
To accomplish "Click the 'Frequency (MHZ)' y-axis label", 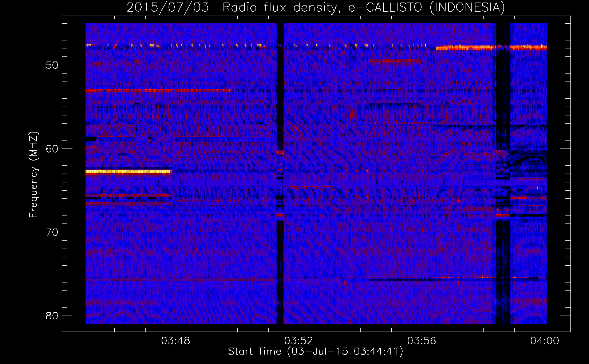I will [x=33, y=175].
